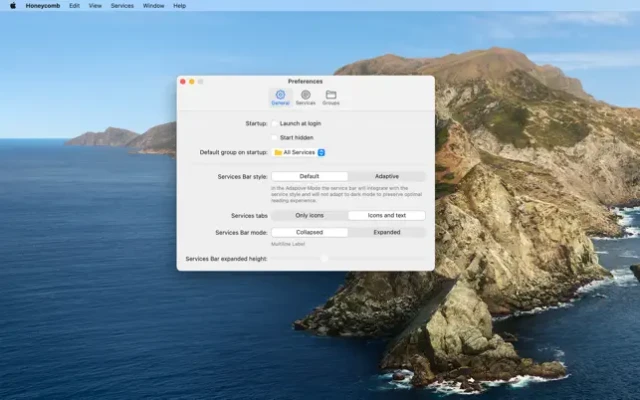Open the General preferences tab icon

(280, 95)
